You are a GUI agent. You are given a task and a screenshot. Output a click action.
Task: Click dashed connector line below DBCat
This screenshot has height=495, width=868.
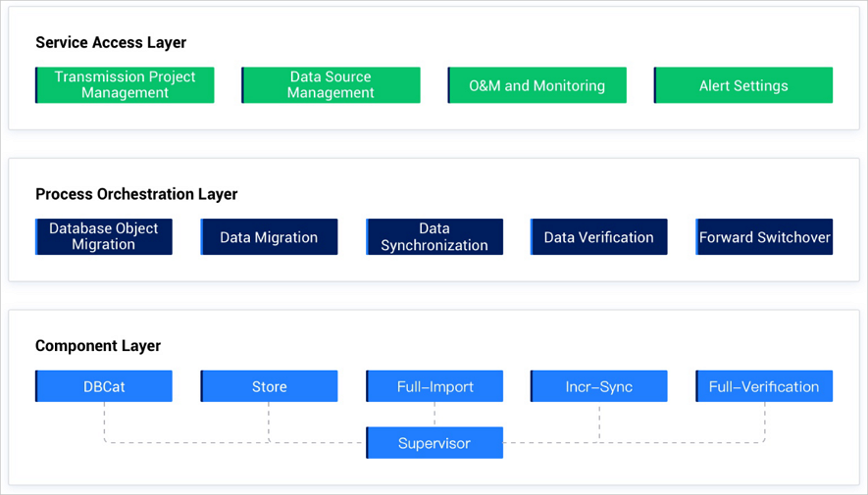click(x=104, y=421)
